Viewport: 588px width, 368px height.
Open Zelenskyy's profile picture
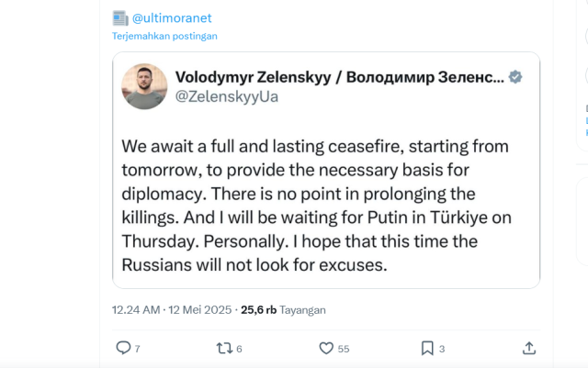click(145, 87)
